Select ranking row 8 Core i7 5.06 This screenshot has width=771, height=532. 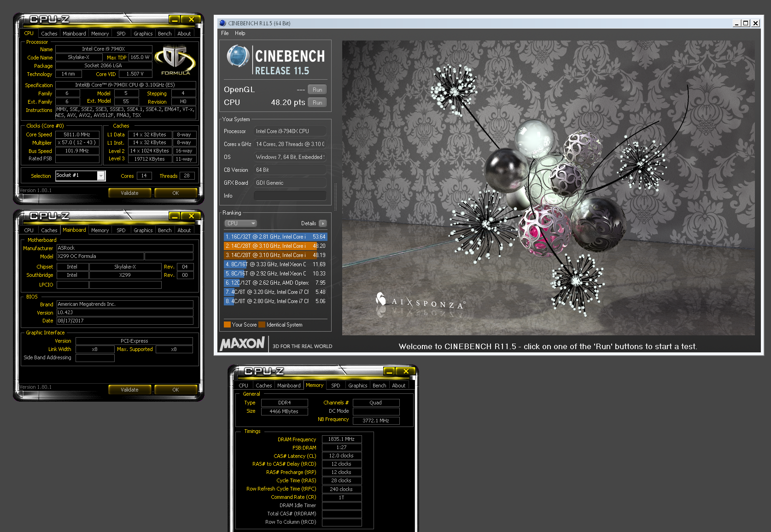(x=275, y=301)
